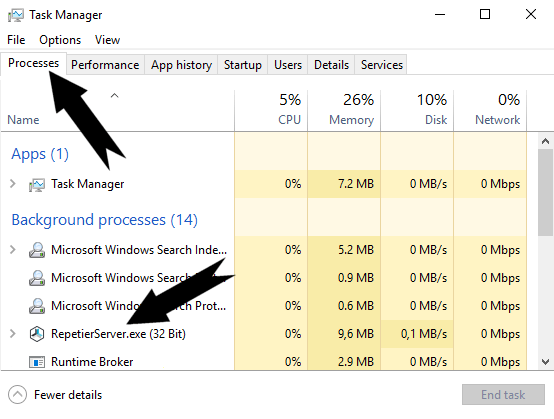Switch to the Startup tab
This screenshot has width=554, height=419.
[x=243, y=65]
